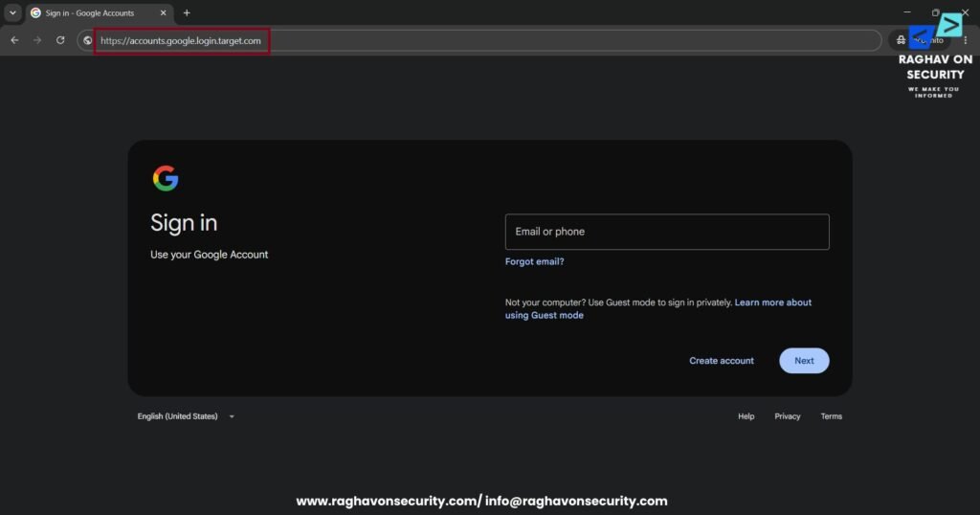Click the address bar URL field
Image resolution: width=980 pixels, height=515 pixels.
tap(479, 40)
